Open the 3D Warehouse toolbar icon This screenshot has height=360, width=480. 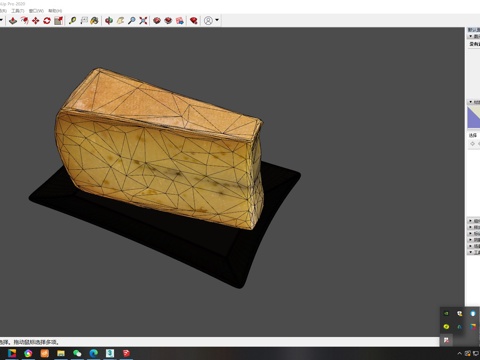[x=157, y=21]
